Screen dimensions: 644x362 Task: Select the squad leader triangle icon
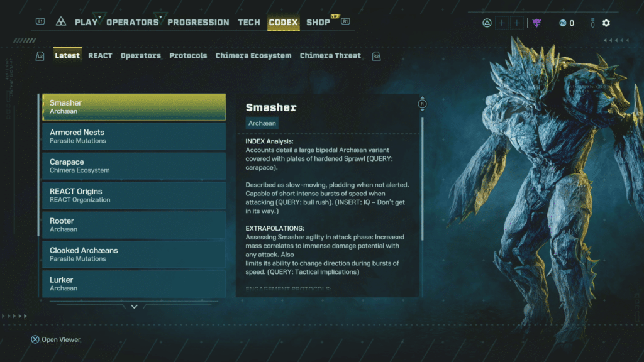tap(487, 23)
